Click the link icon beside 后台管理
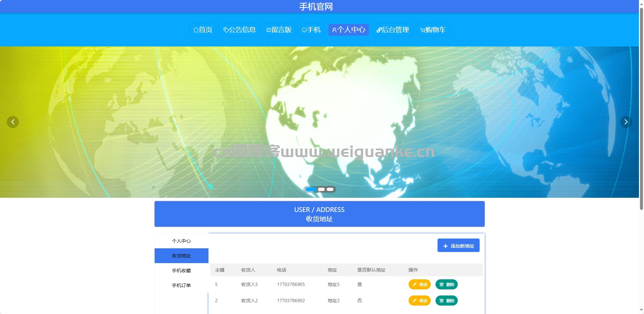The width and height of the screenshot is (644, 314). coord(379,30)
